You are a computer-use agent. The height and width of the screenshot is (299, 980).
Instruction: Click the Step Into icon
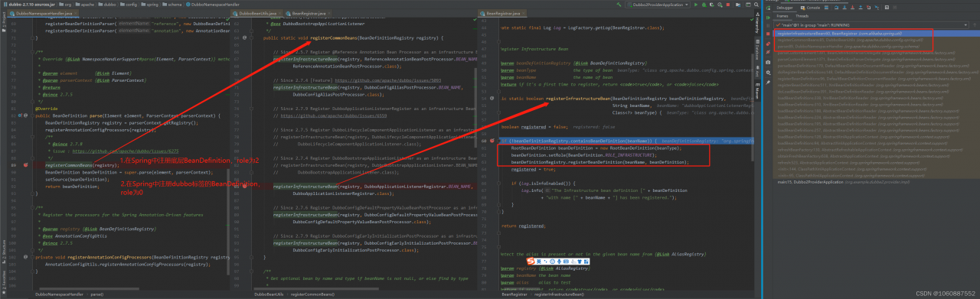tap(844, 8)
